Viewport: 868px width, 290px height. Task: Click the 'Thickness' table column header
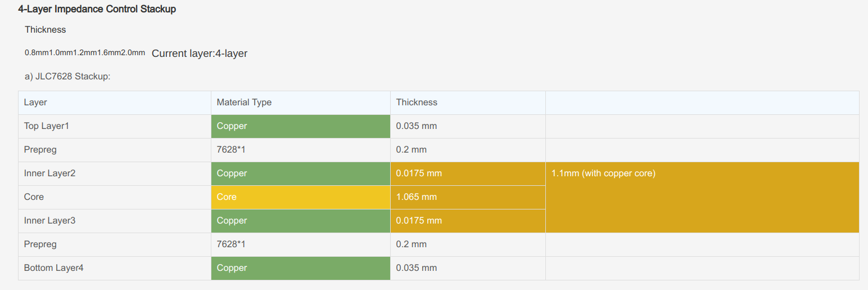pos(468,102)
